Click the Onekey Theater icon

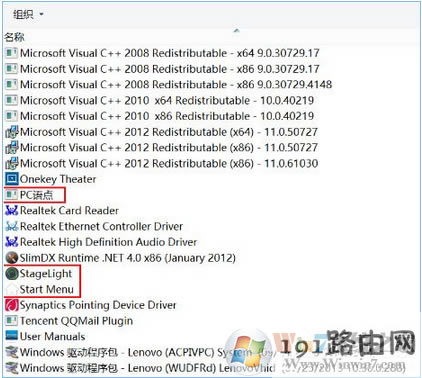12,179
